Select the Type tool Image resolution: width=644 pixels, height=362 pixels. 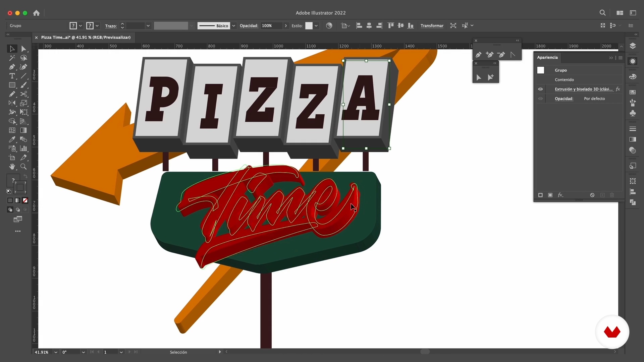[12, 76]
